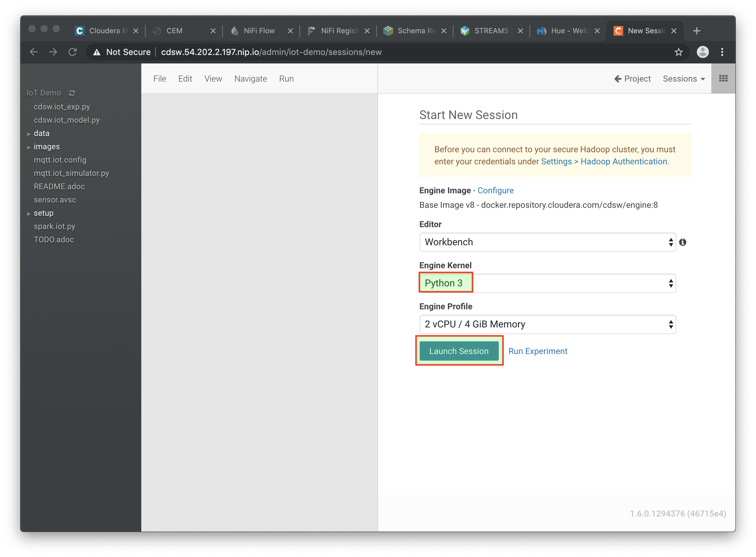Click the browser reload icon
This screenshot has height=557, width=756.
click(72, 52)
